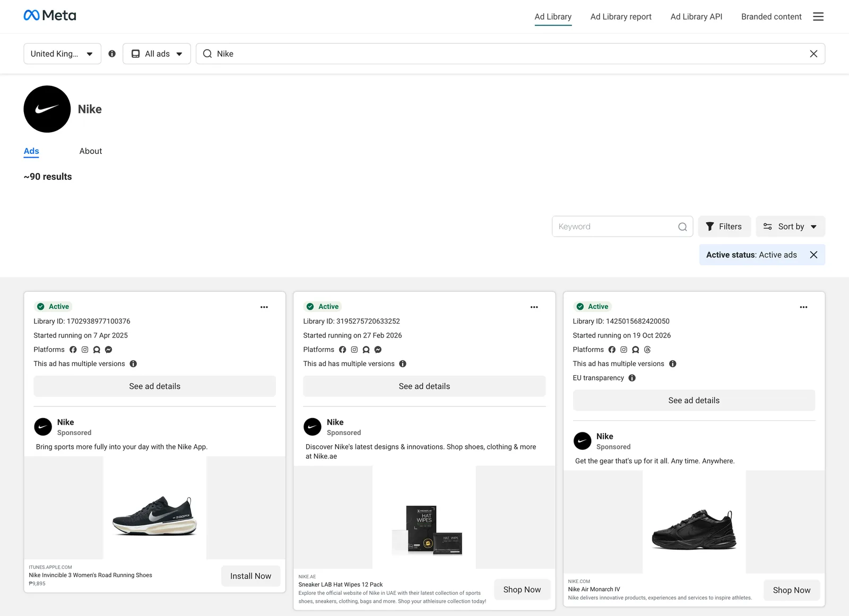Click Instagram platform icon in first ad
This screenshot has width=849, height=616.
click(x=85, y=350)
